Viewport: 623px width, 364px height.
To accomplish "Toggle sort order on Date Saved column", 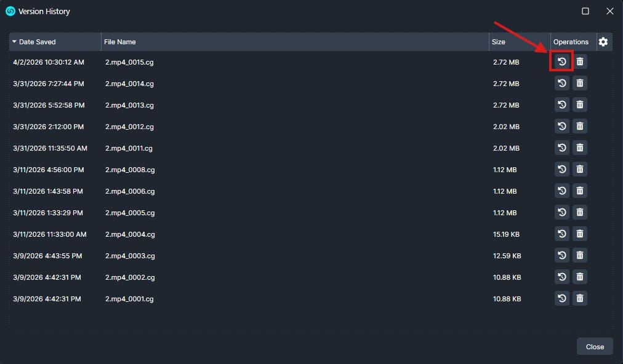I will 54,42.
